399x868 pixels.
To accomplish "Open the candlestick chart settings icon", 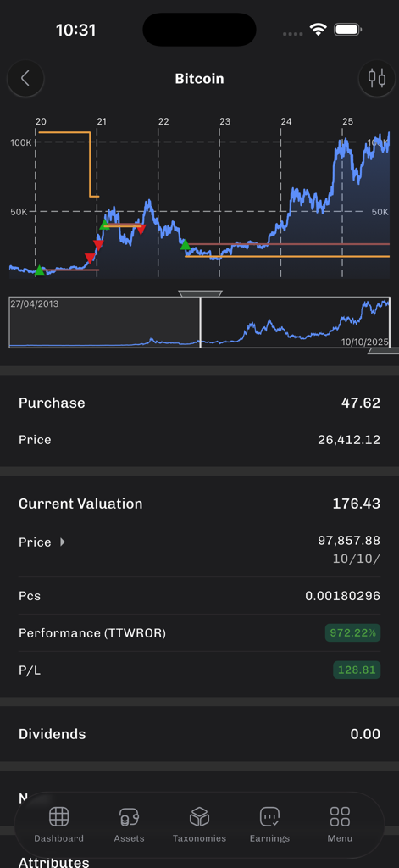I will point(377,78).
